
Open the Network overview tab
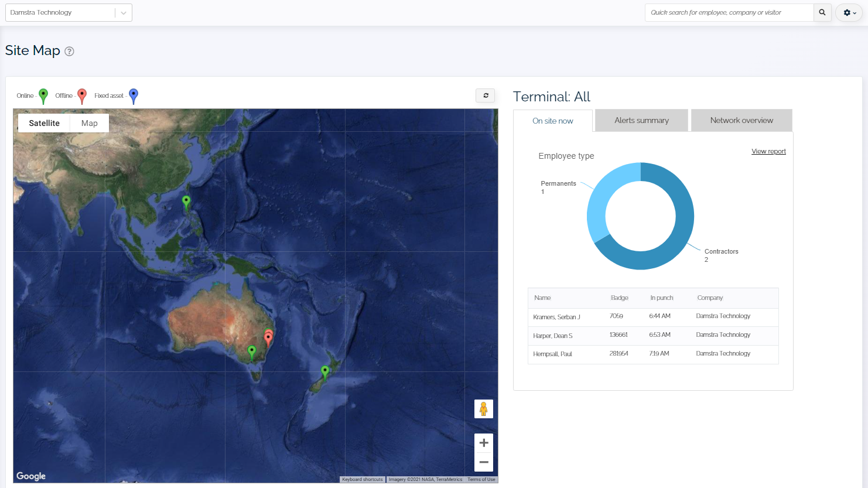(741, 121)
